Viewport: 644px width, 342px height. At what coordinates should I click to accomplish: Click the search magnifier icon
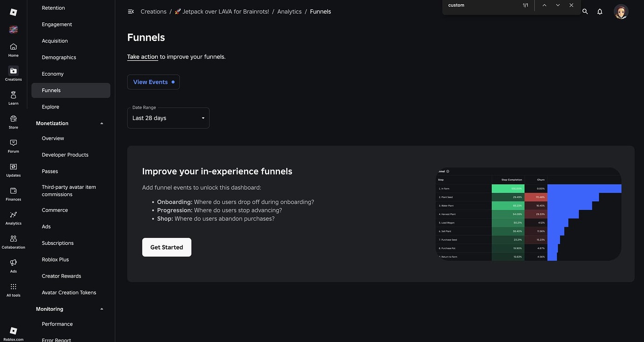pyautogui.click(x=585, y=12)
